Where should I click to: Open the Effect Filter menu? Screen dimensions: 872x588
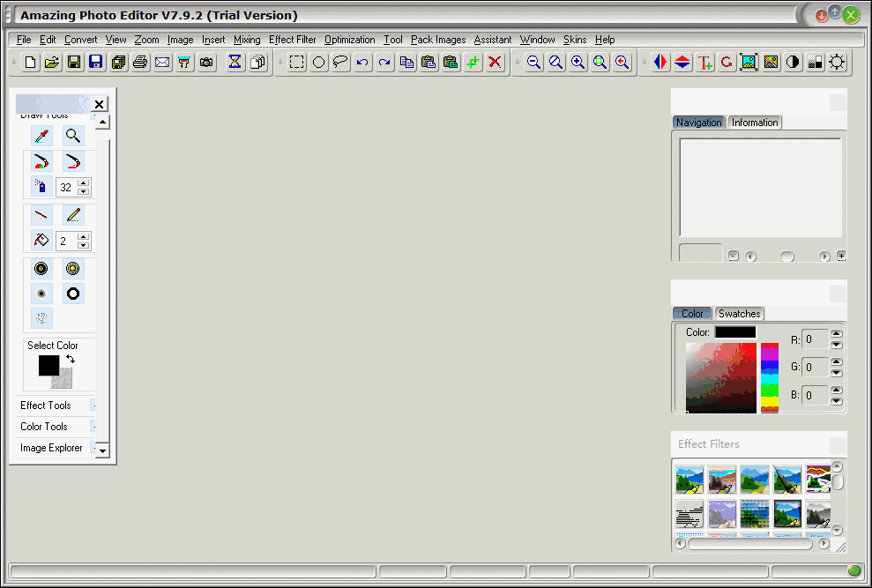tap(292, 40)
